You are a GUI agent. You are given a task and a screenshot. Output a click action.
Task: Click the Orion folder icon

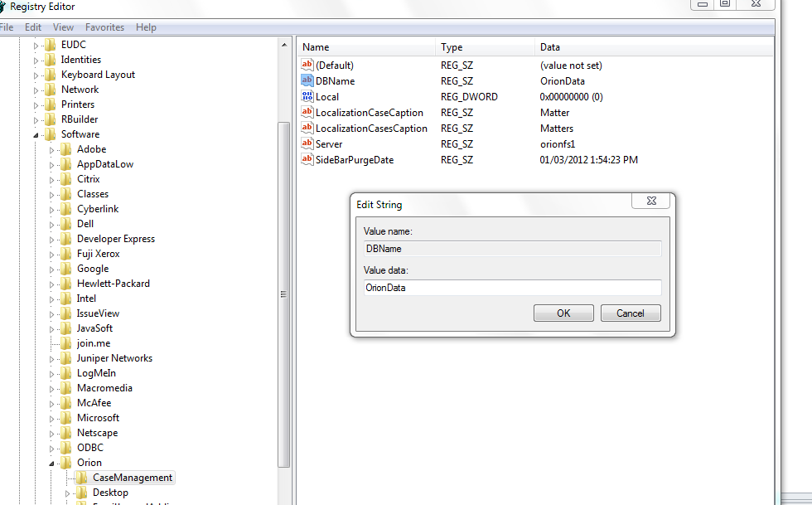(65, 463)
